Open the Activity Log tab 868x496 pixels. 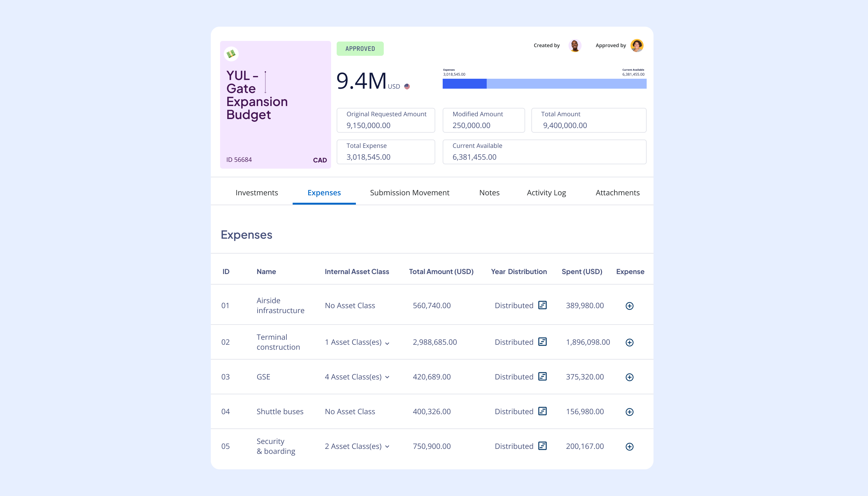tap(546, 193)
